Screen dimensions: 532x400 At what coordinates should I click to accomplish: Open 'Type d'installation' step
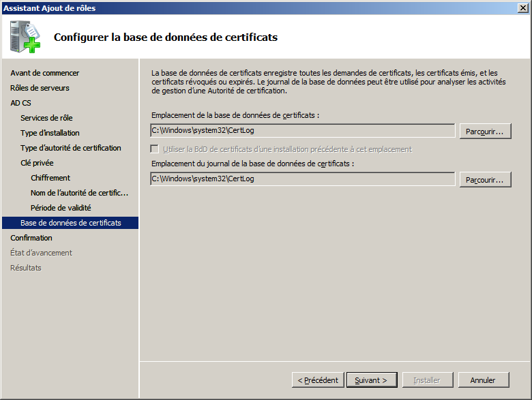[x=50, y=133]
